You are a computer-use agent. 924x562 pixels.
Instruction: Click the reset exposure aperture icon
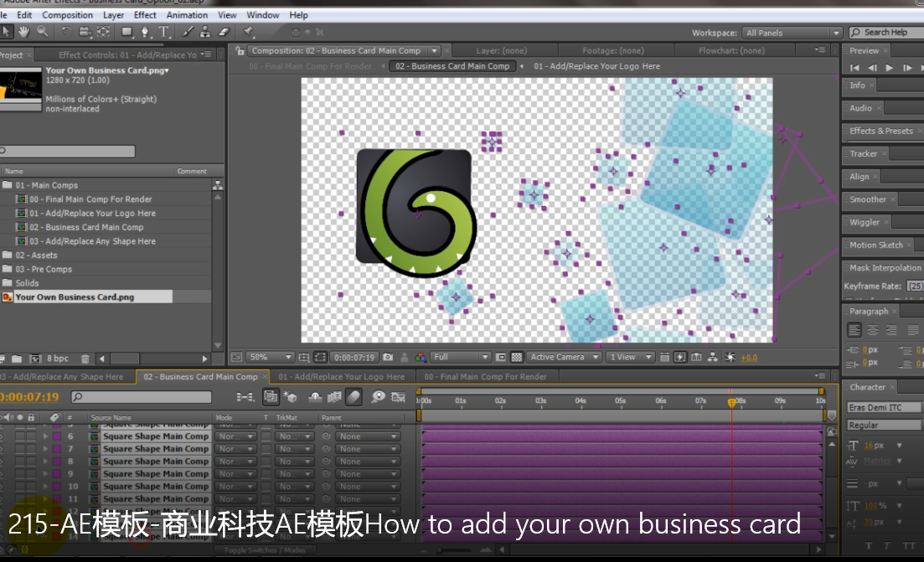point(730,357)
